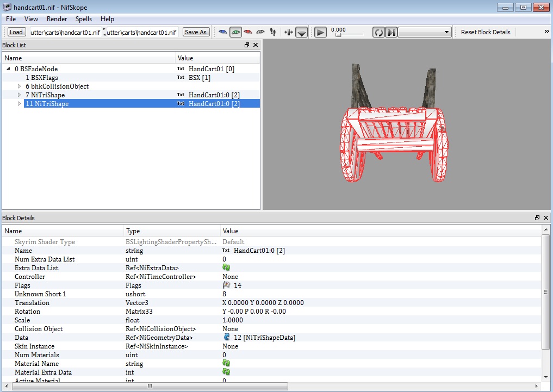Click Txt icon beside BSX [1]
This screenshot has height=392, width=553.
click(181, 78)
